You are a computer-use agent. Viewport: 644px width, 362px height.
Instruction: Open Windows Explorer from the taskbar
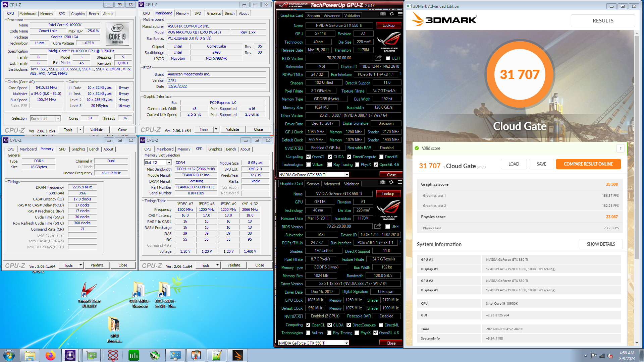coord(30,355)
